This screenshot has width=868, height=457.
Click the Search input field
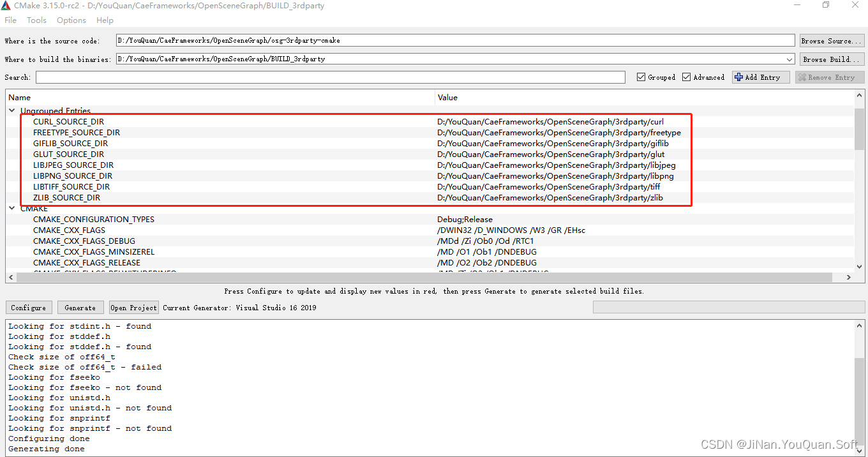point(331,77)
